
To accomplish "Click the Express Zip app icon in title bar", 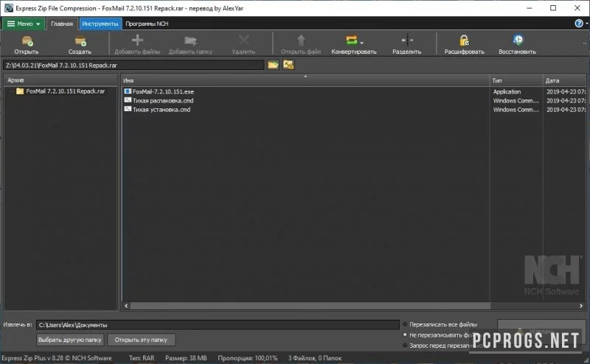I will tap(8, 8).
